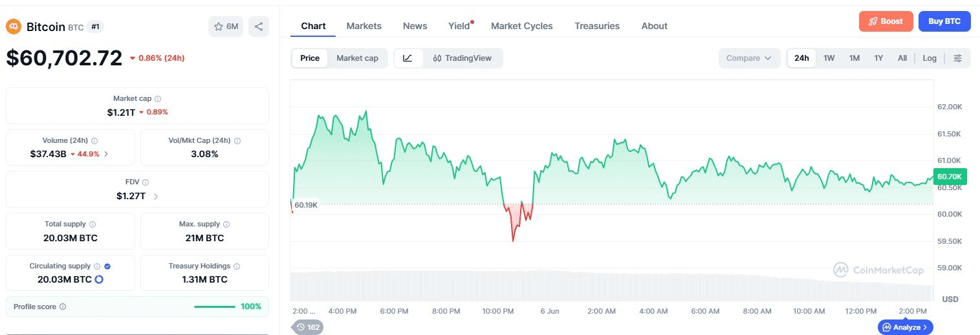
Task: Toggle Log scale on chart
Action: [930, 58]
